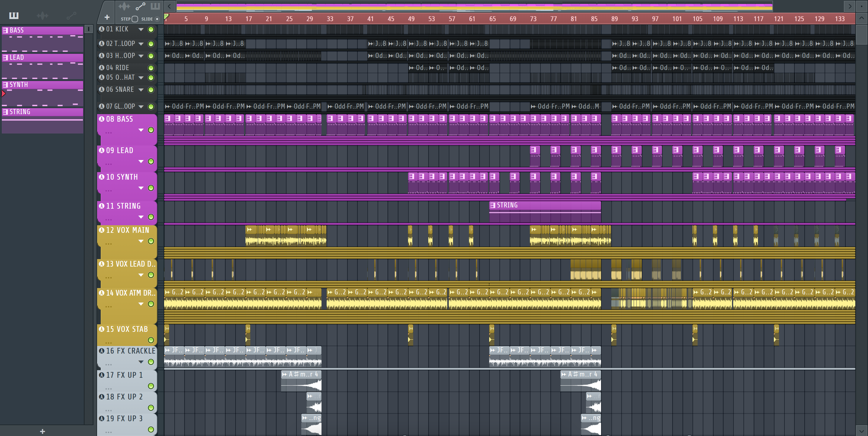This screenshot has height=436, width=868.
Task: Select the first Odd Fr..PM clip on GL..OOP track
Action: point(184,107)
